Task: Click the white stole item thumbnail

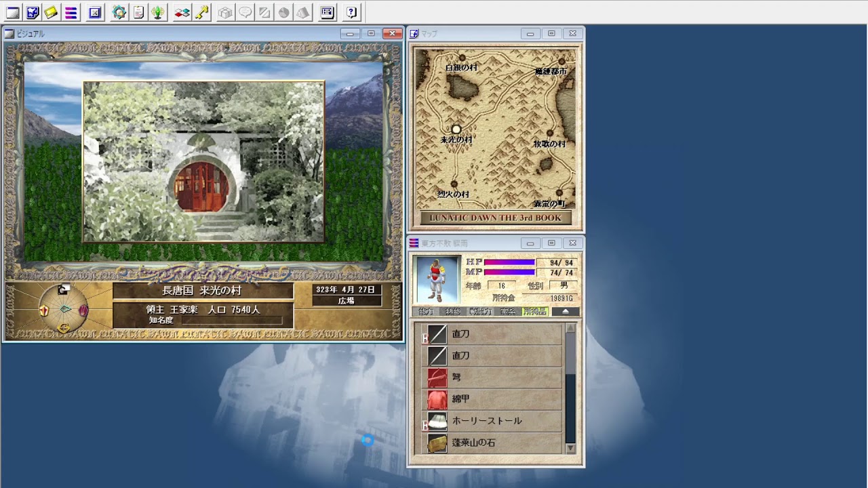Action: click(437, 421)
